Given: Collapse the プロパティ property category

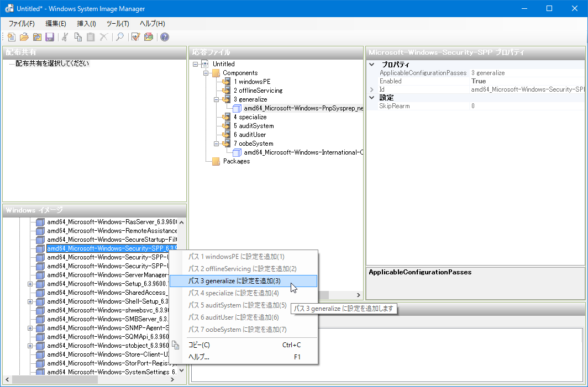Looking at the screenshot, I should coord(371,65).
